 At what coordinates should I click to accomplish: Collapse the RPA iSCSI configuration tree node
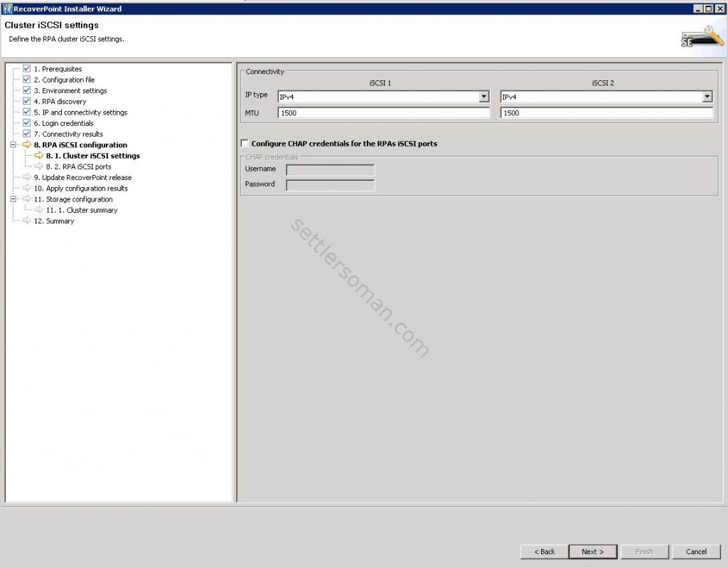13,145
